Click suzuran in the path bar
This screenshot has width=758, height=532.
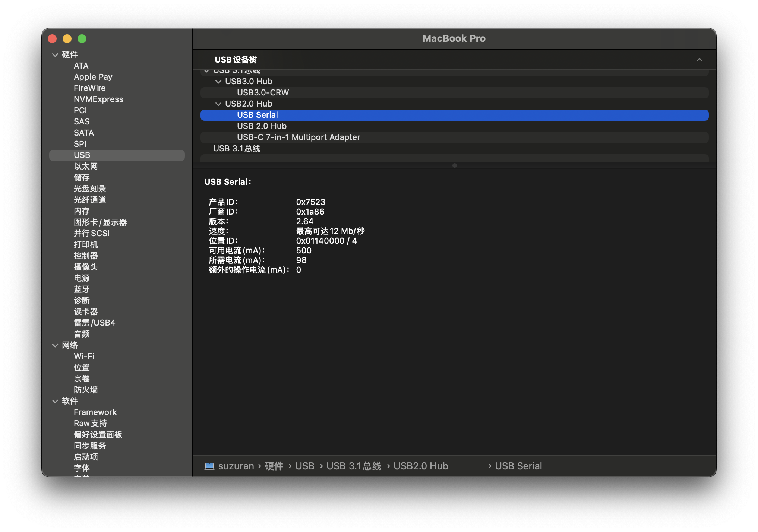click(x=236, y=466)
